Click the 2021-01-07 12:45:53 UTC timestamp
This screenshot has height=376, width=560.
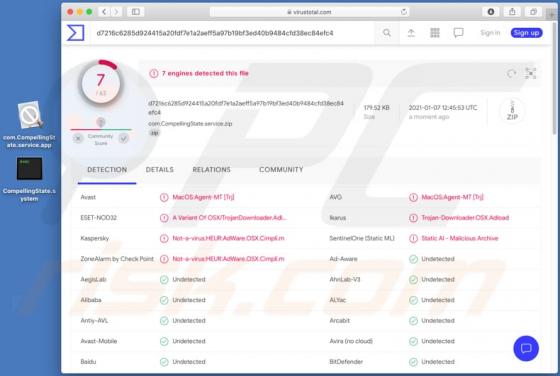coord(443,107)
